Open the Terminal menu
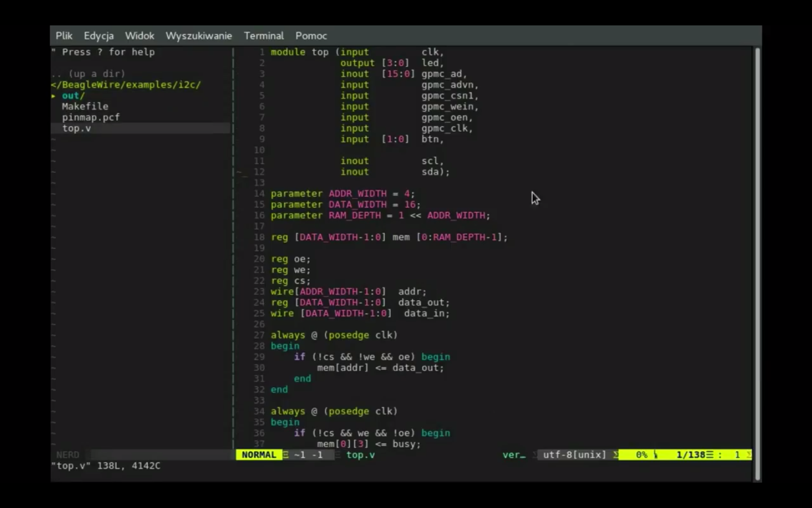The width and height of the screenshot is (812, 508). [x=263, y=36]
